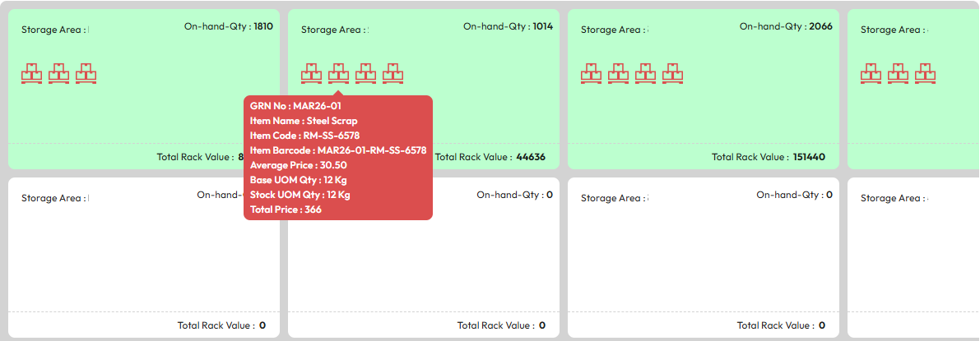980x341 pixels.
Task: Select third pallet icon in the 1014 quantity rack
Action: pyautogui.click(x=365, y=73)
